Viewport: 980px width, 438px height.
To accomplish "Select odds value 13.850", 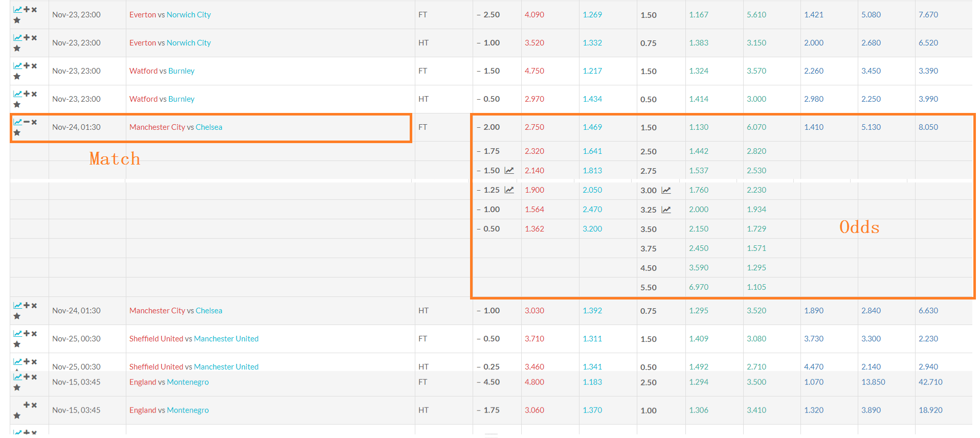I will tap(873, 382).
